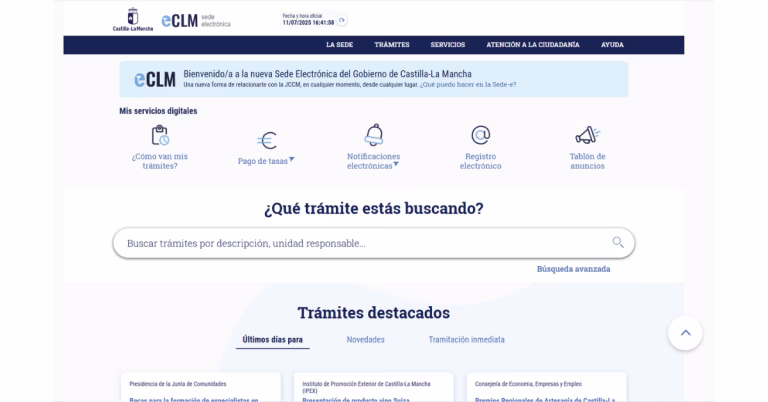Click the Mis servicios digitales heading
768x402 pixels.
tap(158, 111)
